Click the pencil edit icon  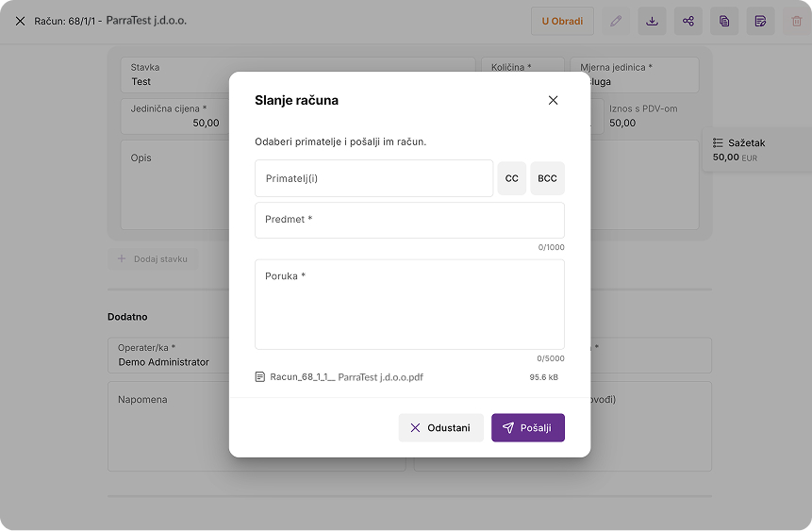coord(616,21)
